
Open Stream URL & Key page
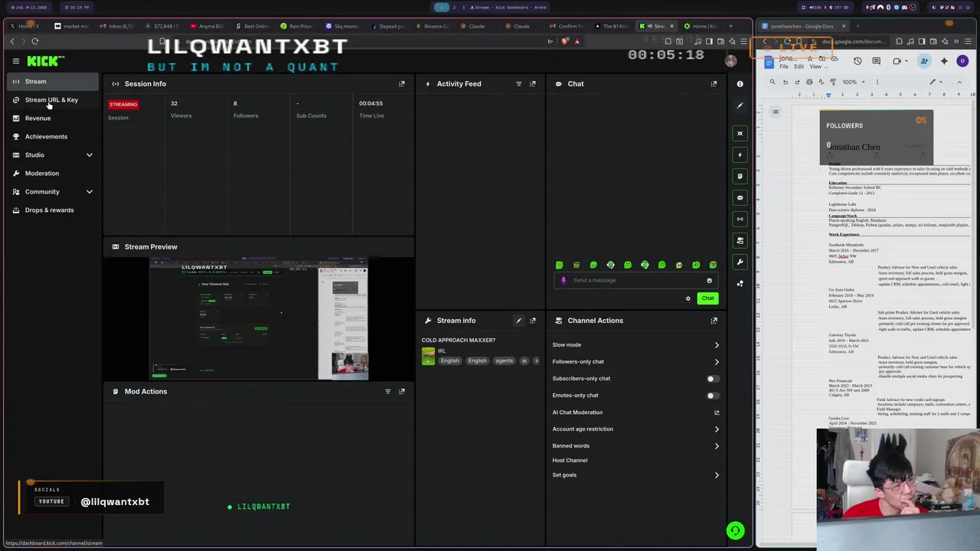52,99
